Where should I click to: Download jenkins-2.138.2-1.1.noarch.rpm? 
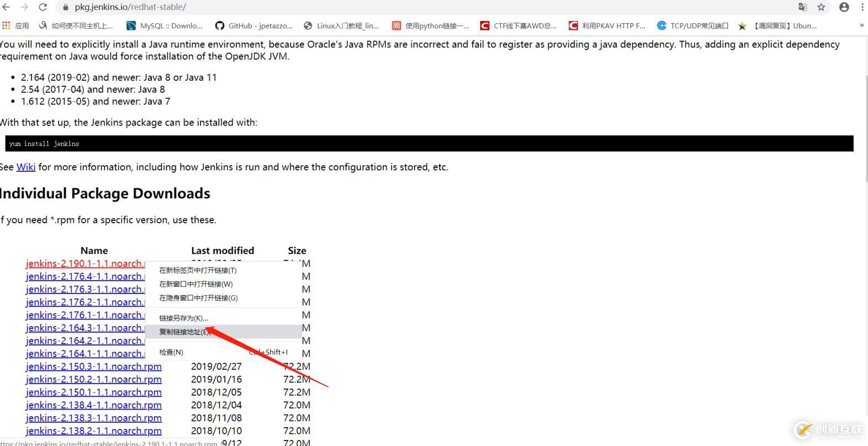(x=94, y=431)
